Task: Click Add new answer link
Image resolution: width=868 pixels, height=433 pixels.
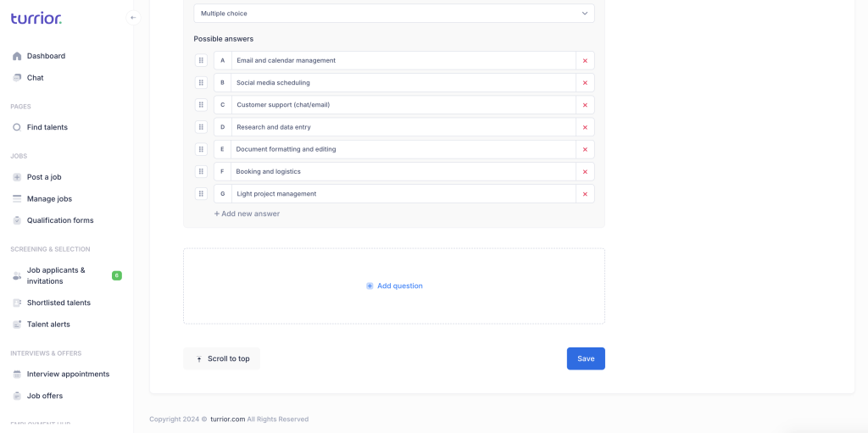Action: tap(247, 214)
